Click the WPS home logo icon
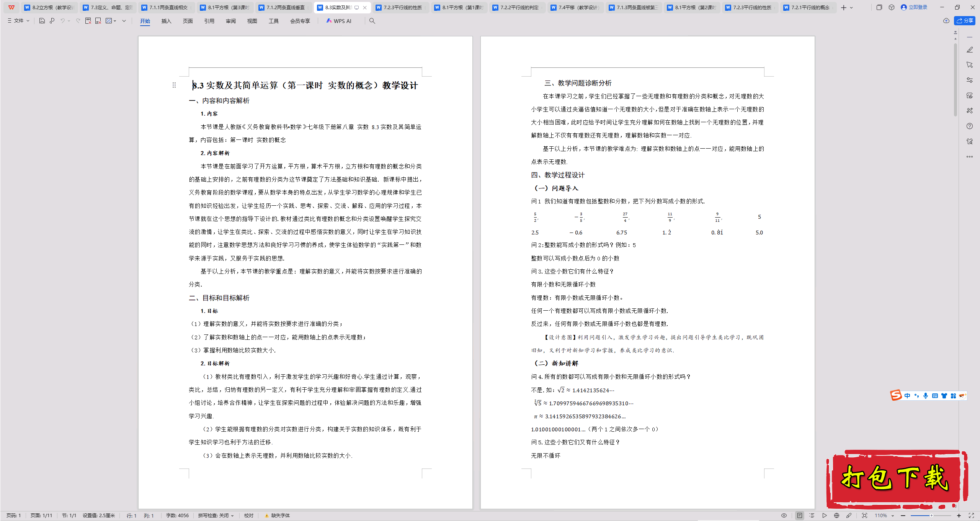The width and height of the screenshot is (980, 521). coord(11,7)
